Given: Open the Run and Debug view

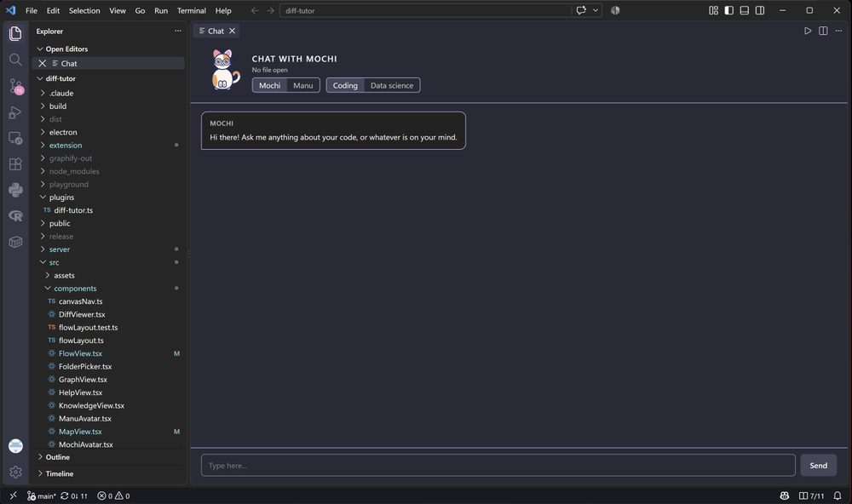Looking at the screenshot, I should [15, 112].
